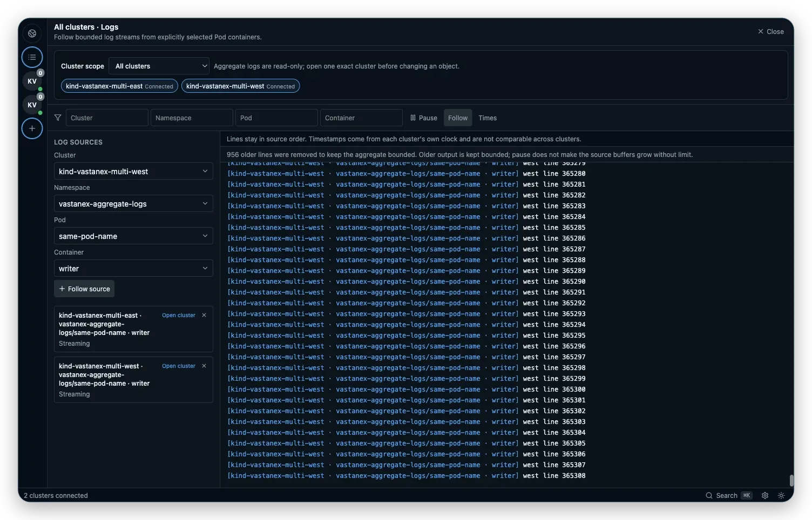Toggle Follow mode for logs
This screenshot has width=812, height=520.
[458, 118]
